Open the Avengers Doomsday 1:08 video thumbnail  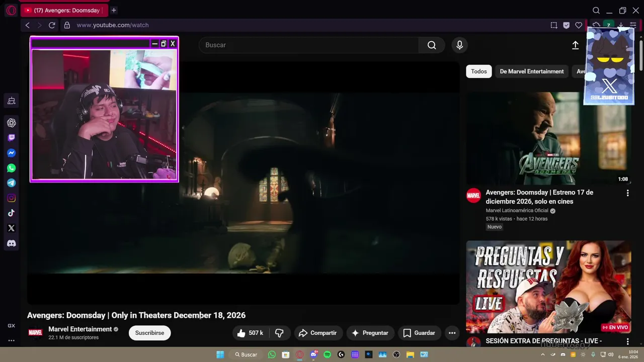point(548,138)
